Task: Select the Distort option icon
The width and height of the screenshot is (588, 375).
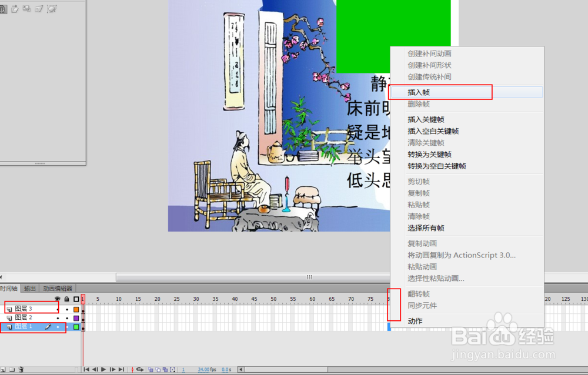Action: 39,9
